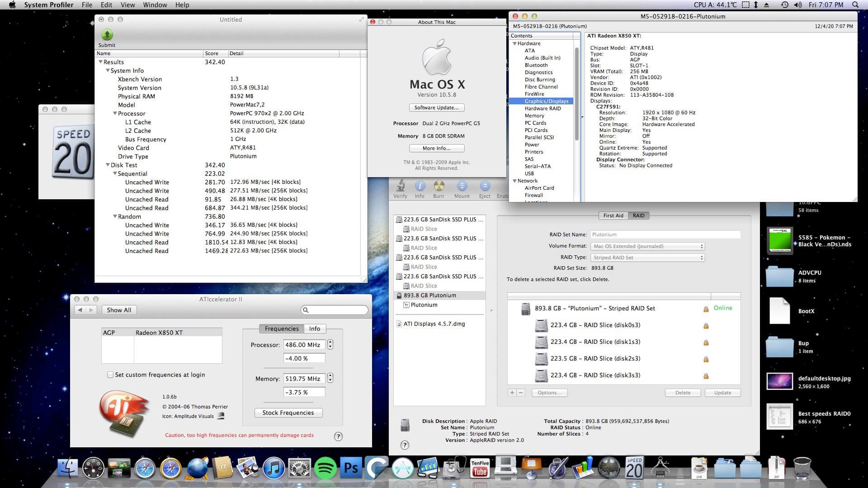The width and height of the screenshot is (868, 488).
Task: Launch Spotify from the Dock
Action: pos(325,469)
